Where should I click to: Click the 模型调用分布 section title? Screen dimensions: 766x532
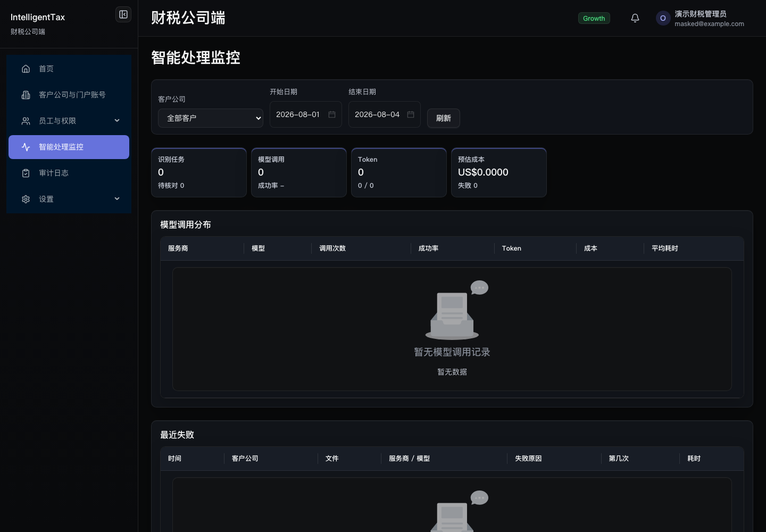coord(186,225)
